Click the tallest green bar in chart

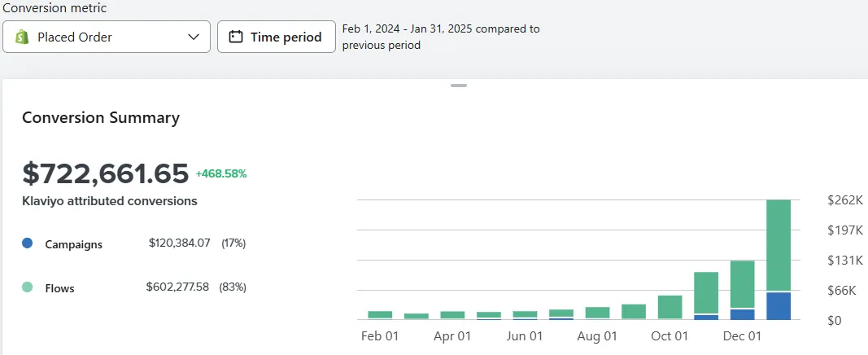pos(779,244)
